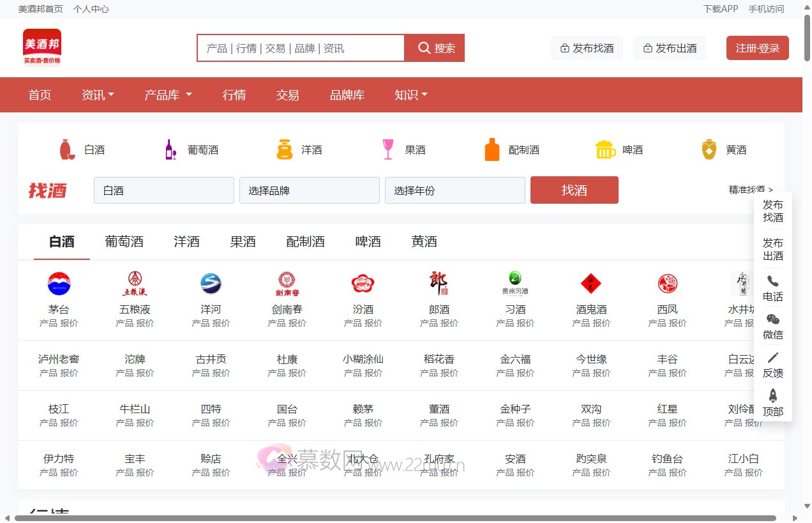
Task: Switch to the 洋酒 tab
Action: [x=186, y=241]
